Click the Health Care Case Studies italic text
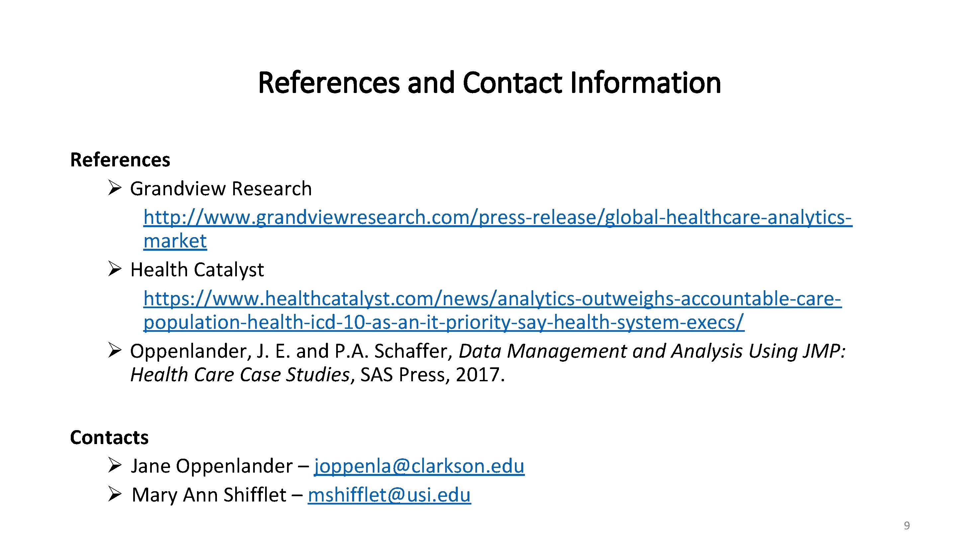The width and height of the screenshot is (980, 551). point(240,375)
